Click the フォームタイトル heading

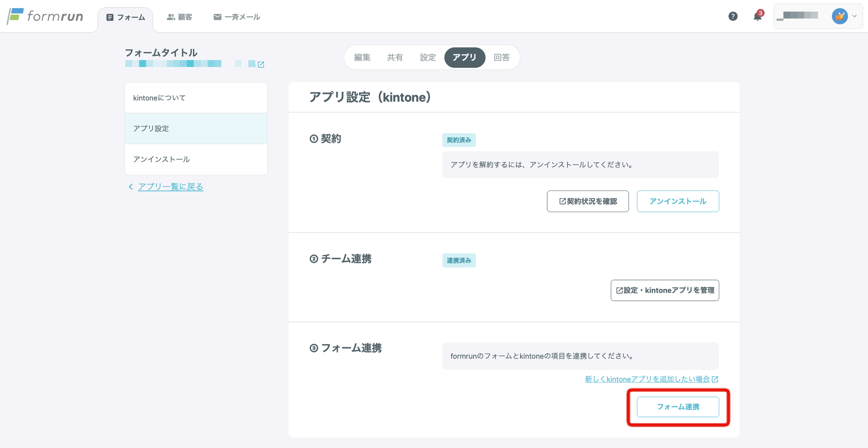161,53
